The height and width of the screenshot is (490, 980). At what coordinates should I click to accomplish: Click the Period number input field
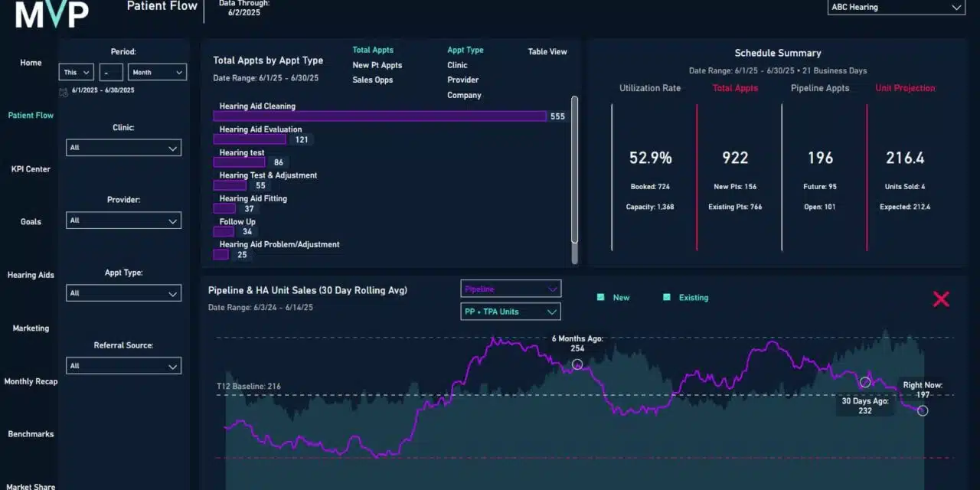click(111, 73)
